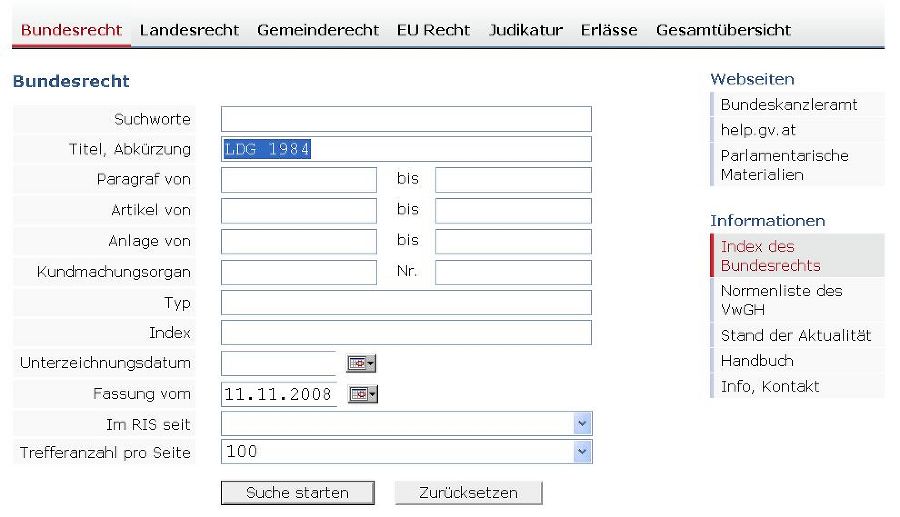Open the Handbuch link
The width and height of the screenshot is (900, 517).
coord(757,361)
